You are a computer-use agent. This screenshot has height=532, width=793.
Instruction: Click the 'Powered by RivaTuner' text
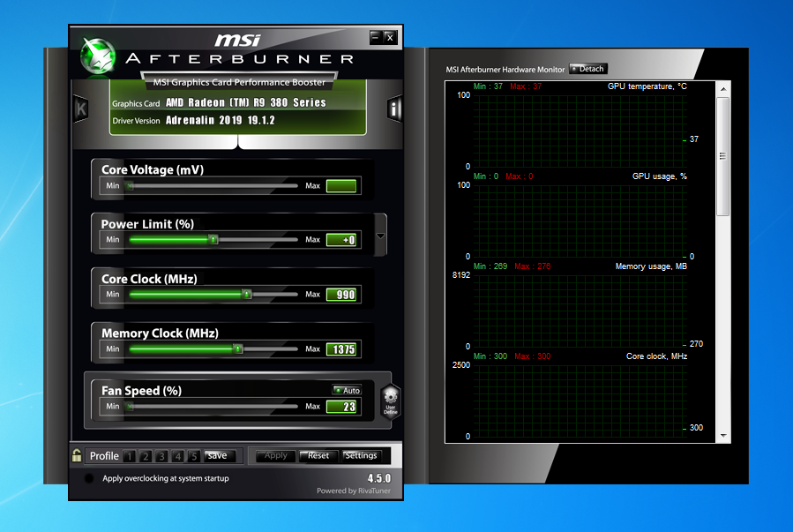pos(354,491)
